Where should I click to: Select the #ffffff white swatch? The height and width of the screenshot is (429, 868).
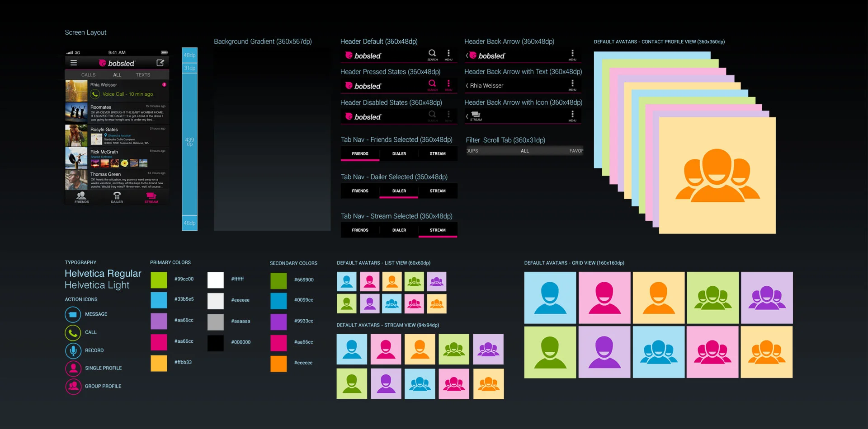(216, 280)
